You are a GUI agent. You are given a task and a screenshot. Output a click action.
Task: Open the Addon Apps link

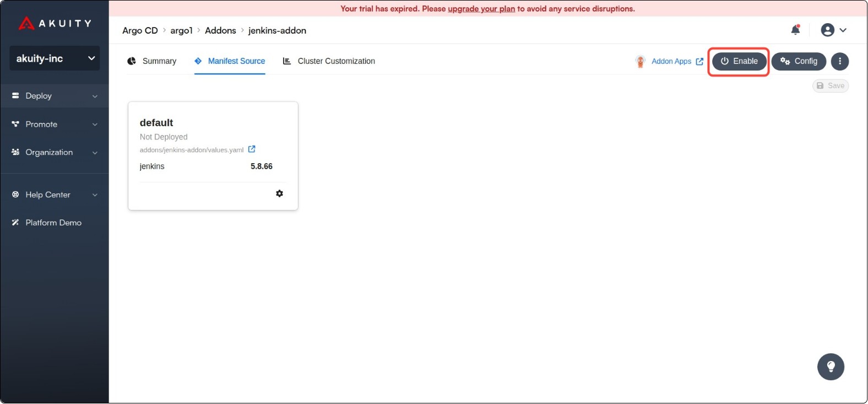pos(677,61)
